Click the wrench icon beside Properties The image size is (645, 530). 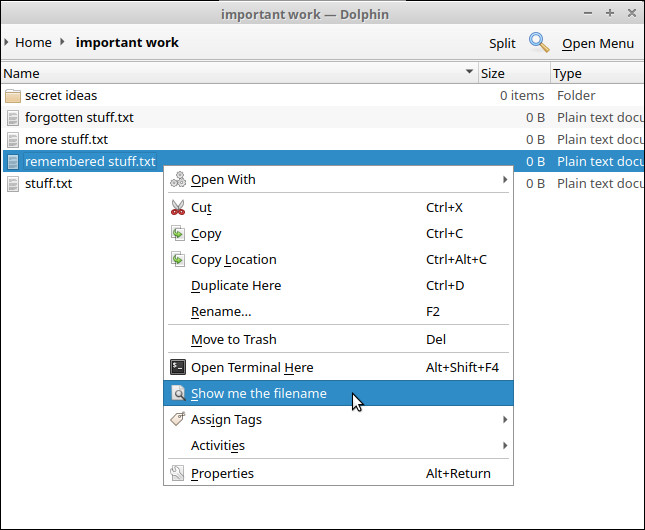(178, 473)
